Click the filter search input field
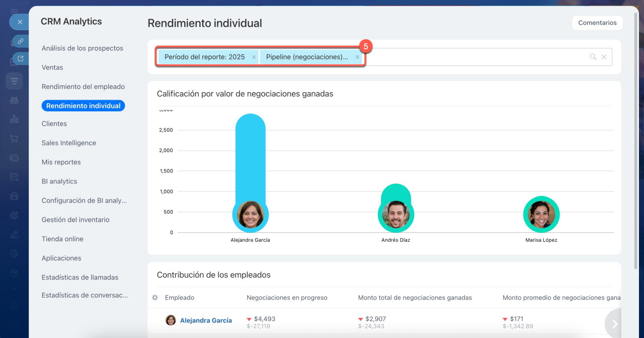Viewport: 644px width, 338px height. click(473, 57)
